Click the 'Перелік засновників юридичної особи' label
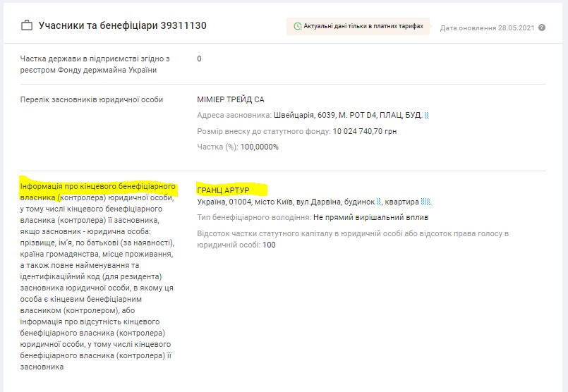Image resolution: width=568 pixels, height=392 pixels. click(x=92, y=99)
